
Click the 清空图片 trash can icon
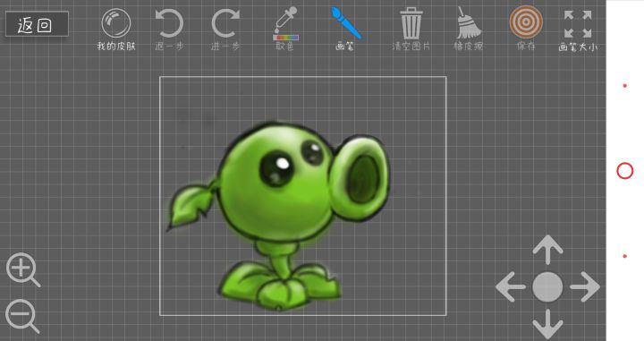411,24
